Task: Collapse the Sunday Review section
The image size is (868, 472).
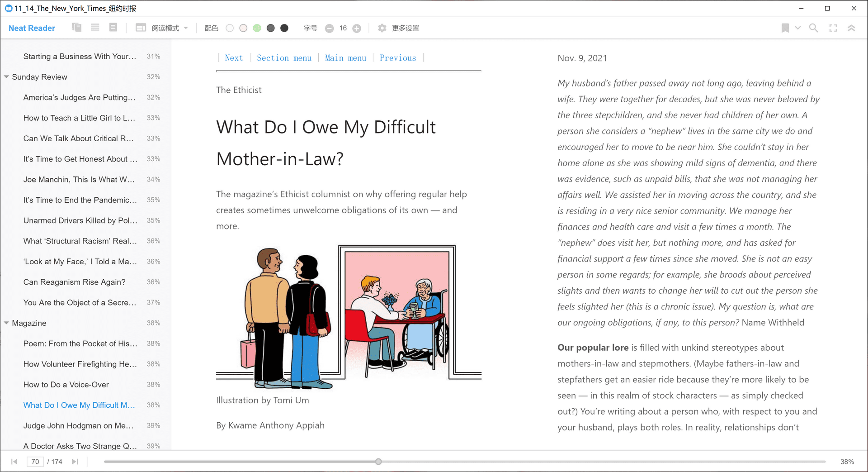Action: 6,77
